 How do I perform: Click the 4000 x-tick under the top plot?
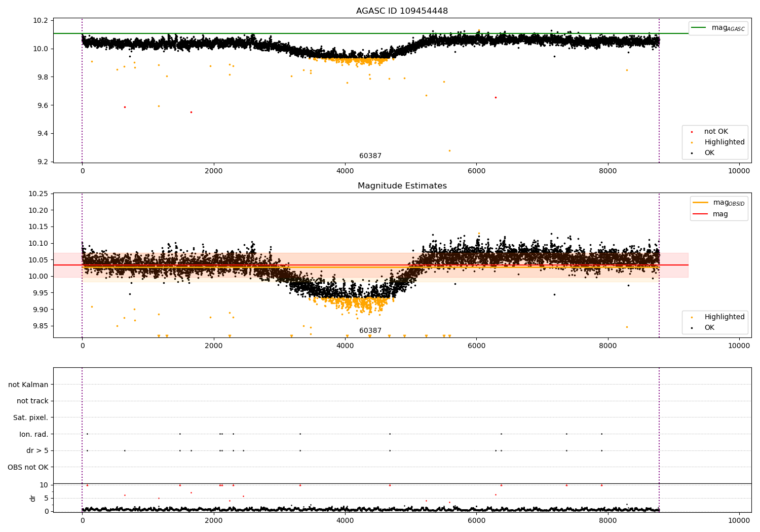[345, 171]
